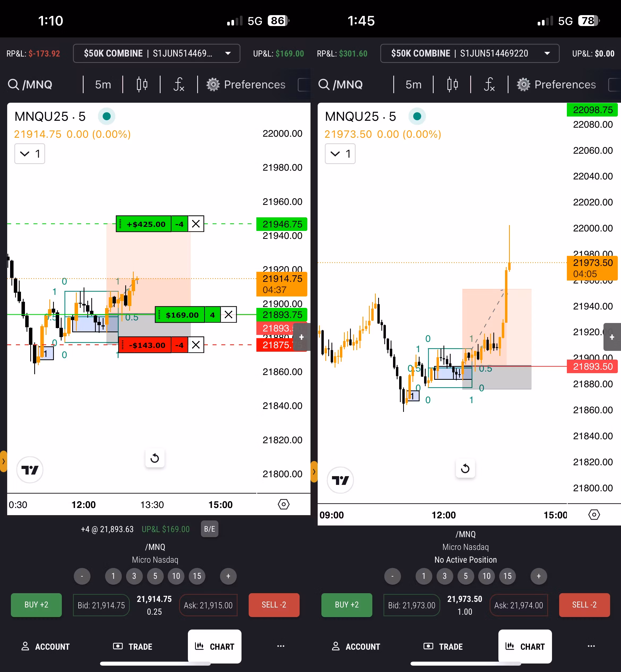Click plus button on left price scale
This screenshot has width=621, height=672.
point(301,337)
